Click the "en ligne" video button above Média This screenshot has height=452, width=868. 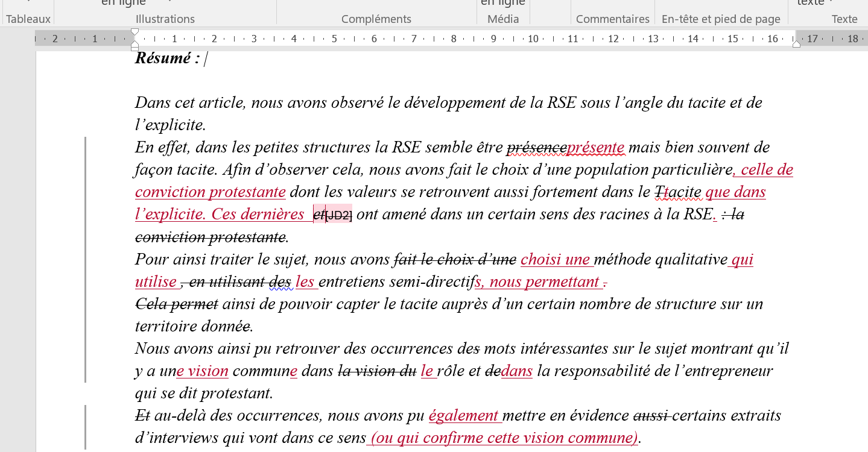pyautogui.click(x=502, y=3)
